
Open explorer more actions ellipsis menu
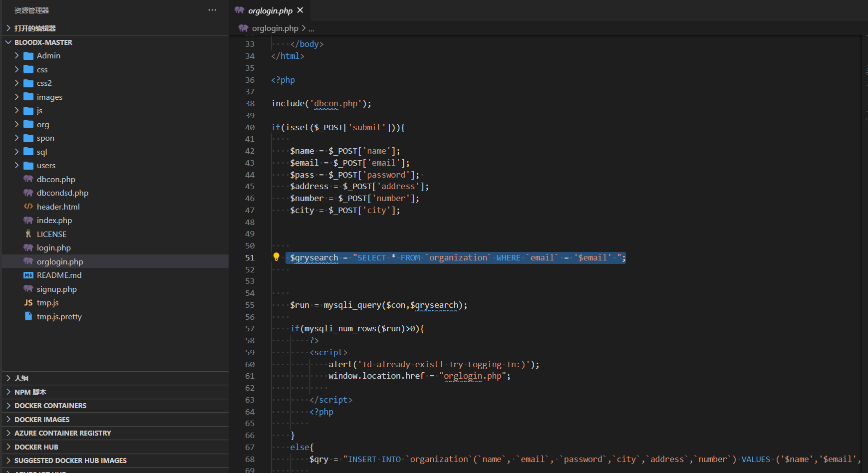pos(212,10)
